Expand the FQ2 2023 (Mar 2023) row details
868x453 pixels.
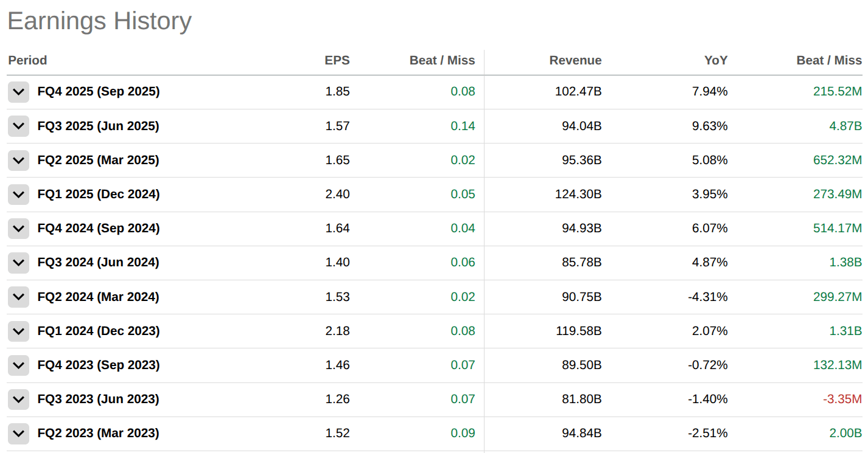[x=18, y=433]
